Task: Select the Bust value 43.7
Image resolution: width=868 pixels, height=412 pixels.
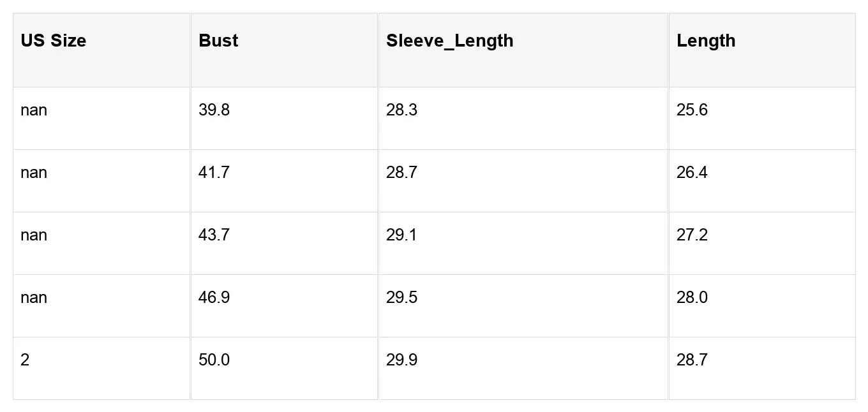Action: (214, 235)
